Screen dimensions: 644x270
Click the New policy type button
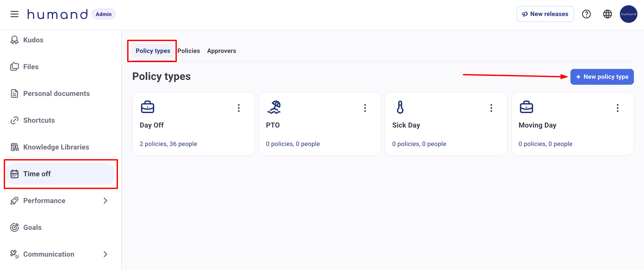[602, 77]
